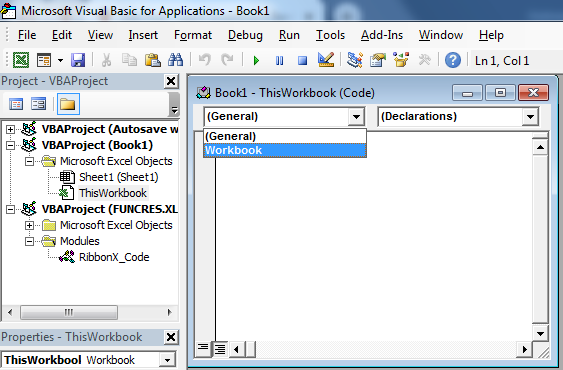563x370 pixels.
Task: Run macro with green play icon
Action: coord(256,60)
